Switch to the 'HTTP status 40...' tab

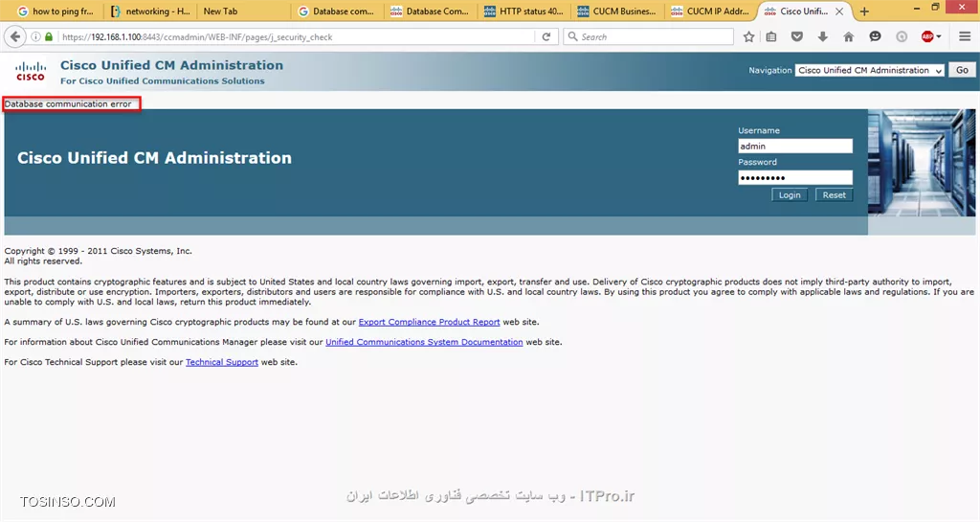(523, 11)
